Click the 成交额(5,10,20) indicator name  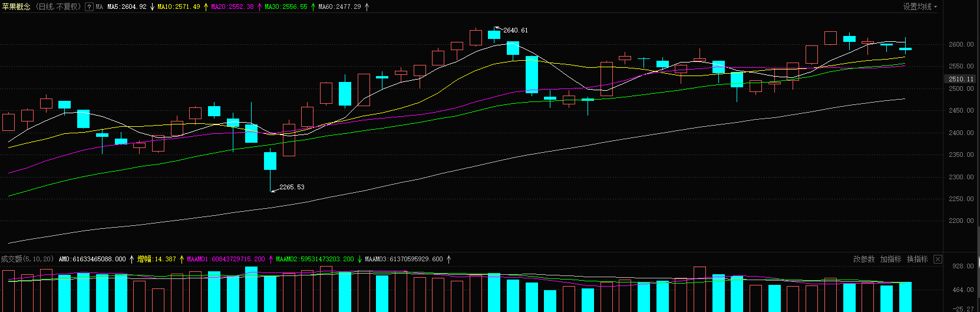pyautogui.click(x=27, y=260)
